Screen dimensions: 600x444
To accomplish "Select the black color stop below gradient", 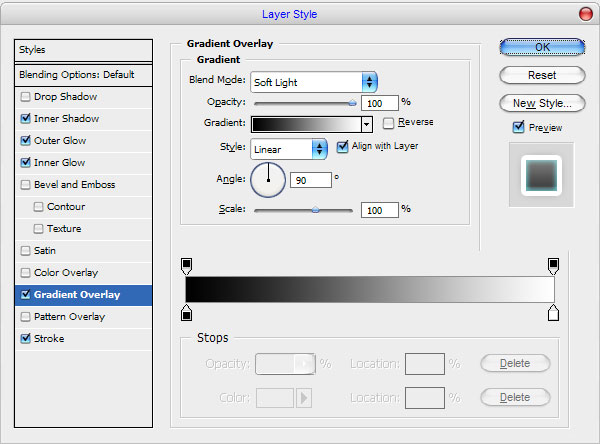I will [186, 313].
